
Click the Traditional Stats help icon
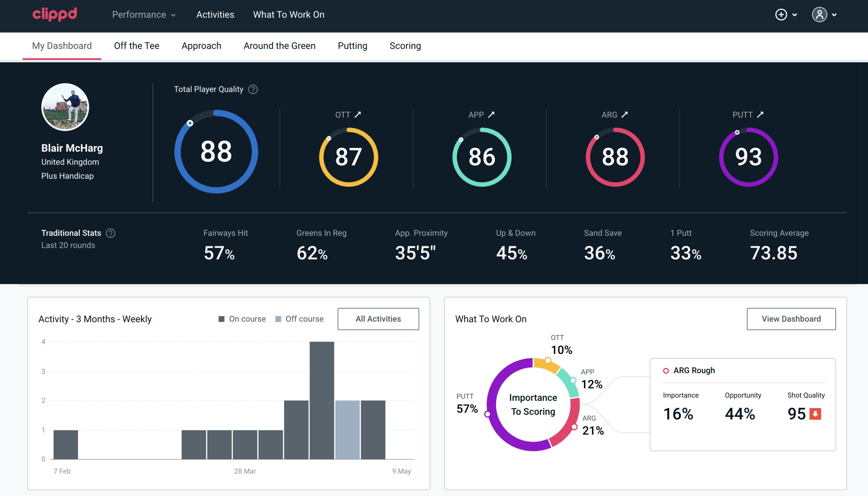tap(112, 233)
